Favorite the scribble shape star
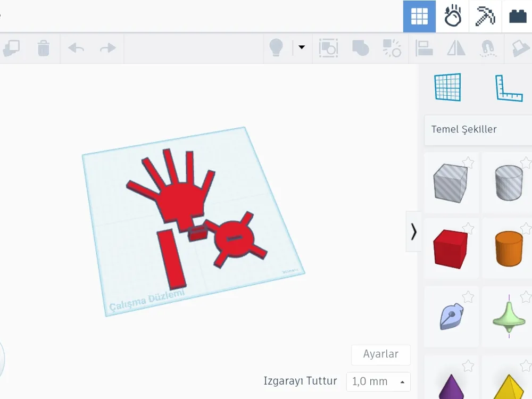 (468, 297)
